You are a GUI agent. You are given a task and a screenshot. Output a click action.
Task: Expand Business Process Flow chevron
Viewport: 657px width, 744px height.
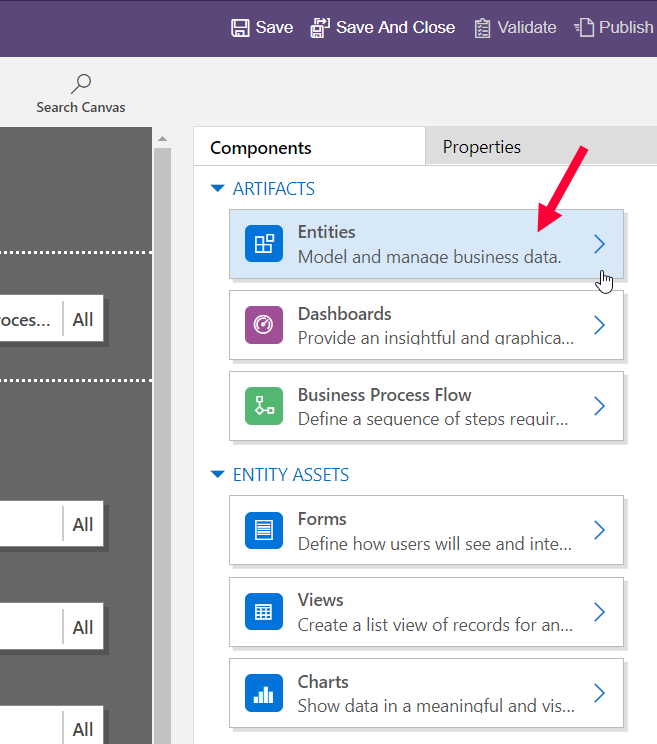599,406
